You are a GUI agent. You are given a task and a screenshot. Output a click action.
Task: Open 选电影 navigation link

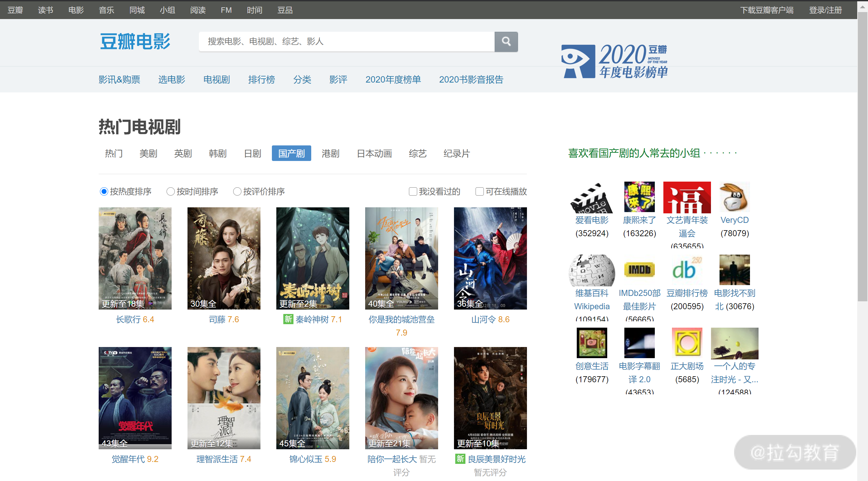coord(172,80)
